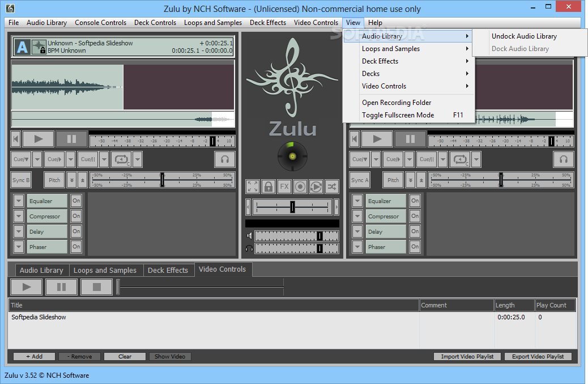Viewport: 588px width, 384px height.
Task: Toggle Deck B Delay On
Action: (x=415, y=231)
